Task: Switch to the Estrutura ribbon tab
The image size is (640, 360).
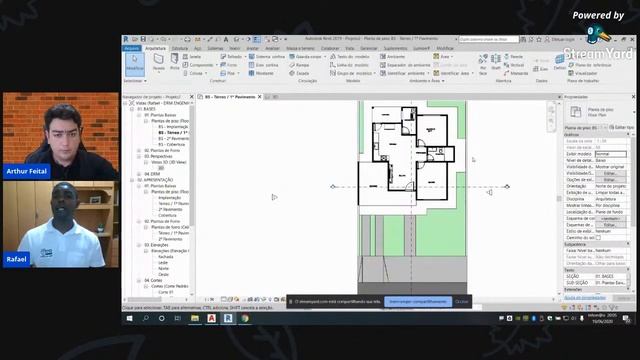Action: point(180,48)
